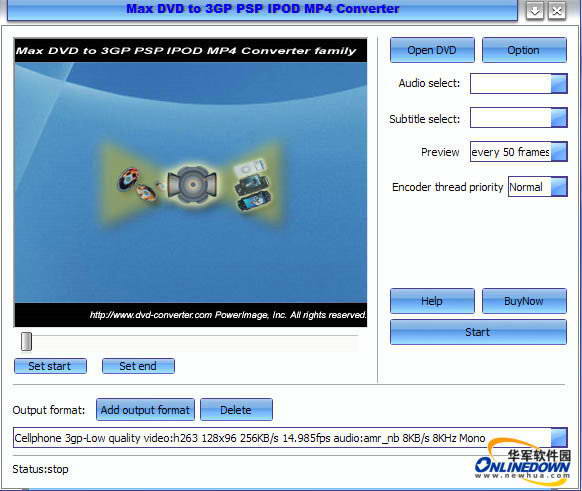Click the 'every 50 frames' preview value
Viewport: 582px width, 491px height.
coord(510,152)
